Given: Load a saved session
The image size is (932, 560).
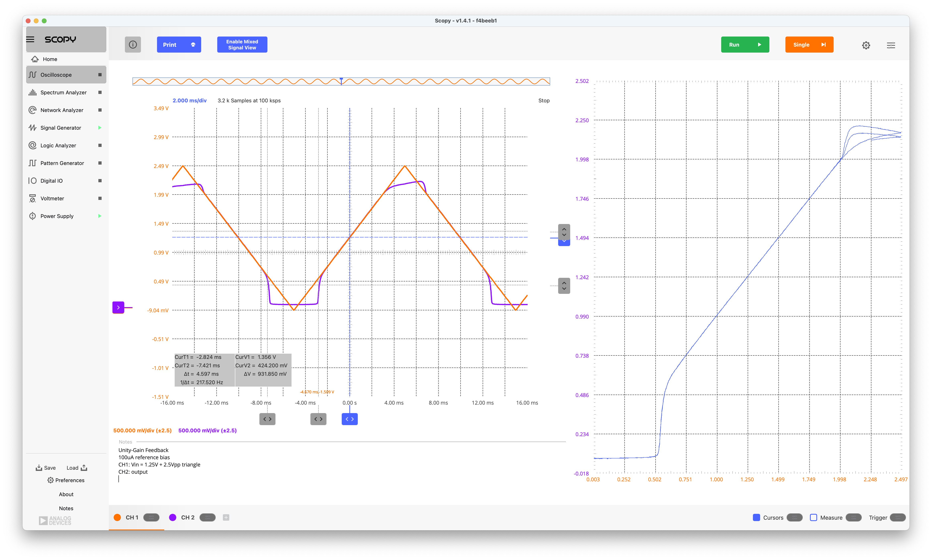Looking at the screenshot, I should click(77, 468).
